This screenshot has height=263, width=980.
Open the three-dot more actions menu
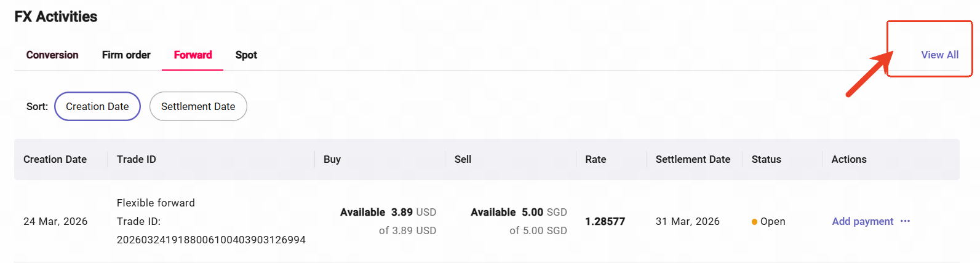(905, 221)
